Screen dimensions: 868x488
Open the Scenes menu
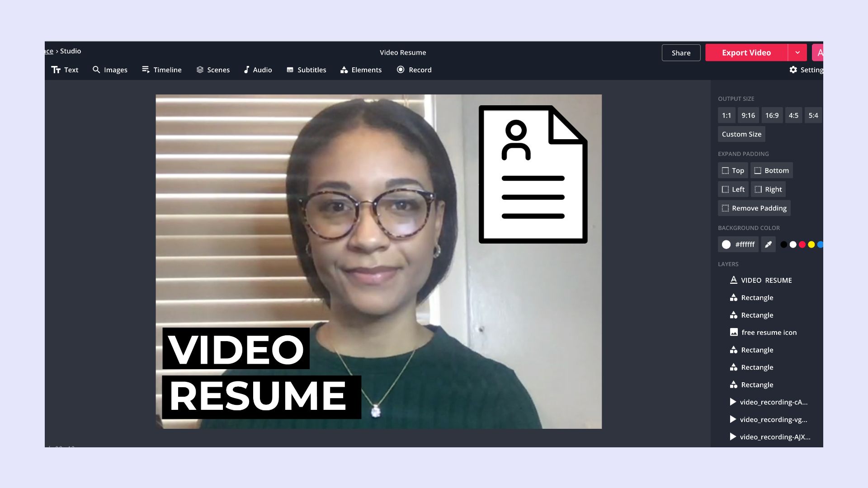click(x=213, y=70)
